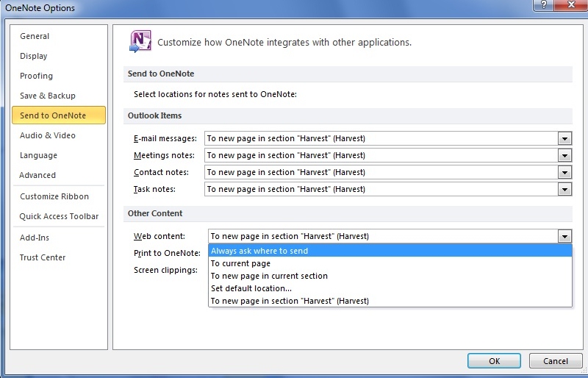The image size is (588, 378).
Task: Go to Customize Ribbon settings
Action: coord(54,196)
